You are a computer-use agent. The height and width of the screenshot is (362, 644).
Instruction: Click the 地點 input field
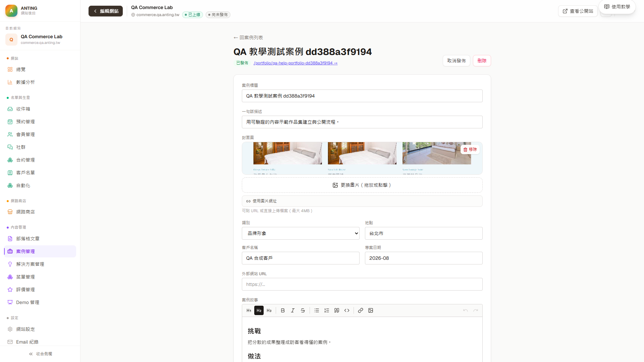(424, 233)
